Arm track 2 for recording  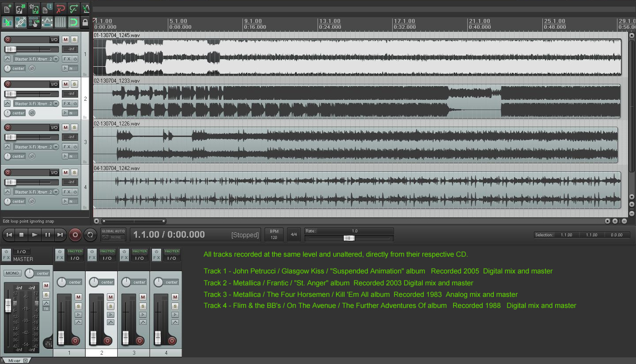pos(8,84)
